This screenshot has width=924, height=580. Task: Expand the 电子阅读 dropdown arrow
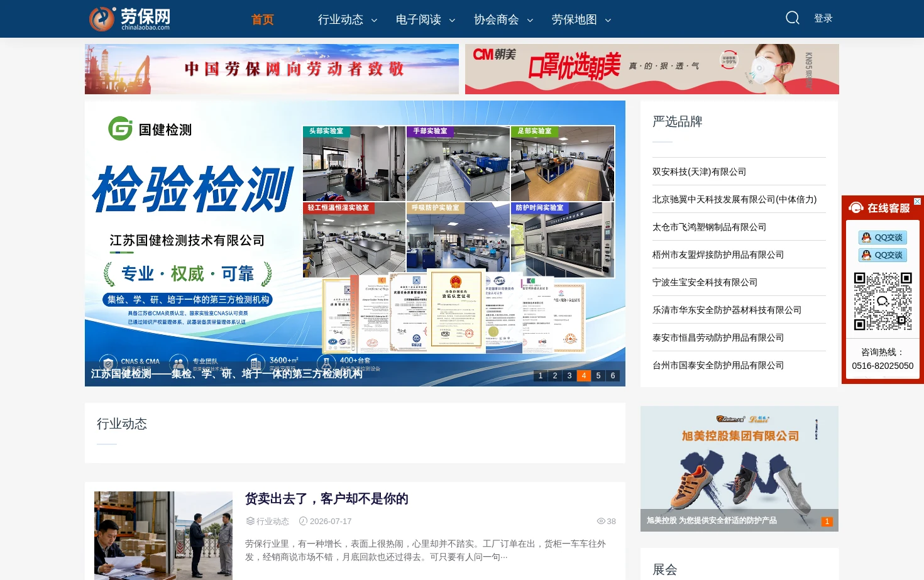coord(452,20)
